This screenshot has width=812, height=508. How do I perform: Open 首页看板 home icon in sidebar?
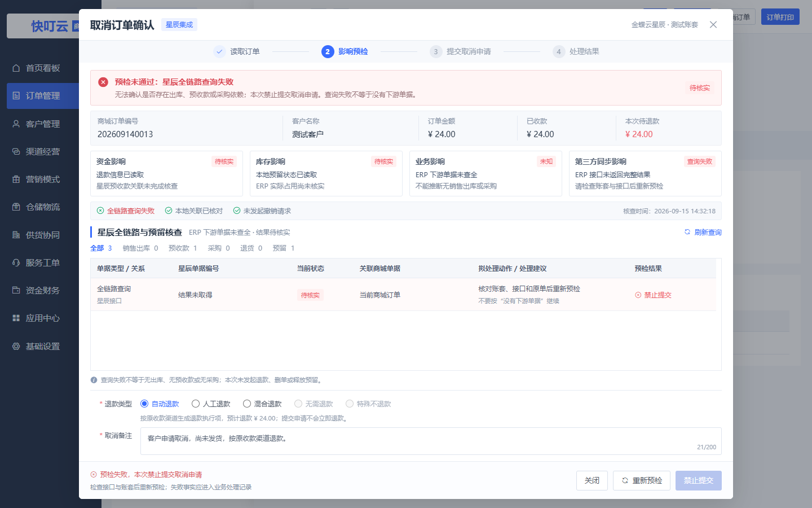[16, 68]
